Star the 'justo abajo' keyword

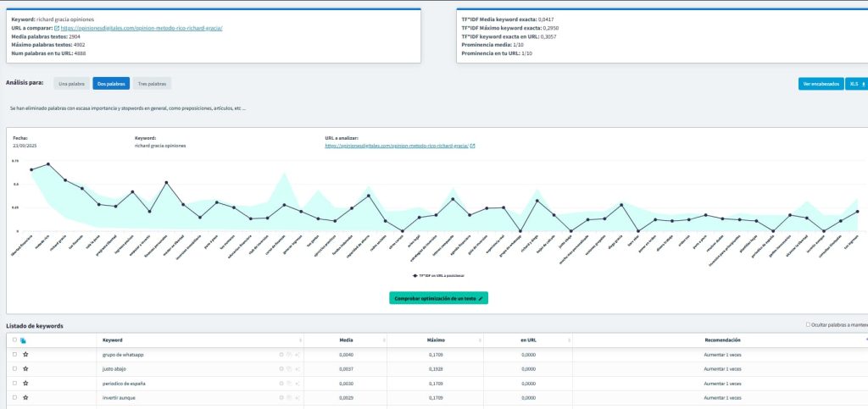[25, 368]
